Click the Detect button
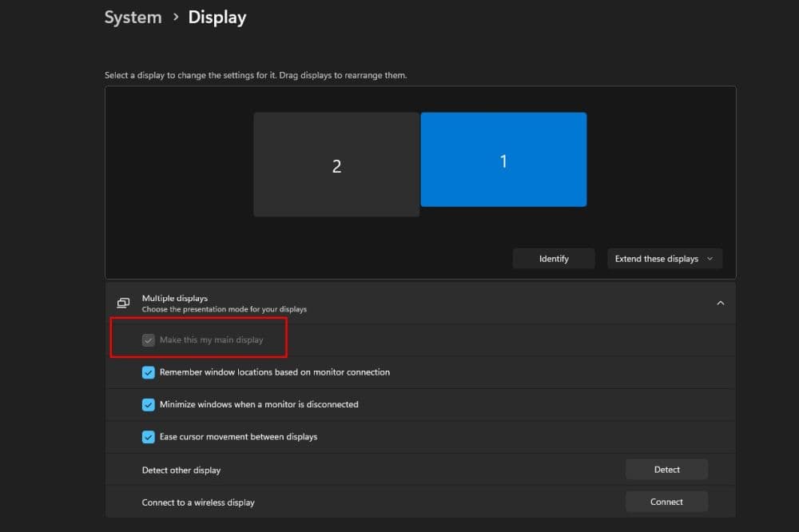 pyautogui.click(x=666, y=470)
